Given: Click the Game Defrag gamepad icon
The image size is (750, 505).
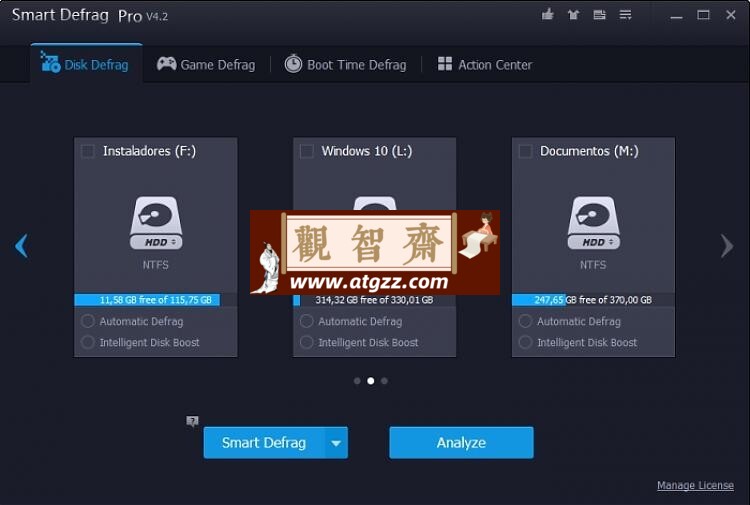Looking at the screenshot, I should (x=166, y=64).
